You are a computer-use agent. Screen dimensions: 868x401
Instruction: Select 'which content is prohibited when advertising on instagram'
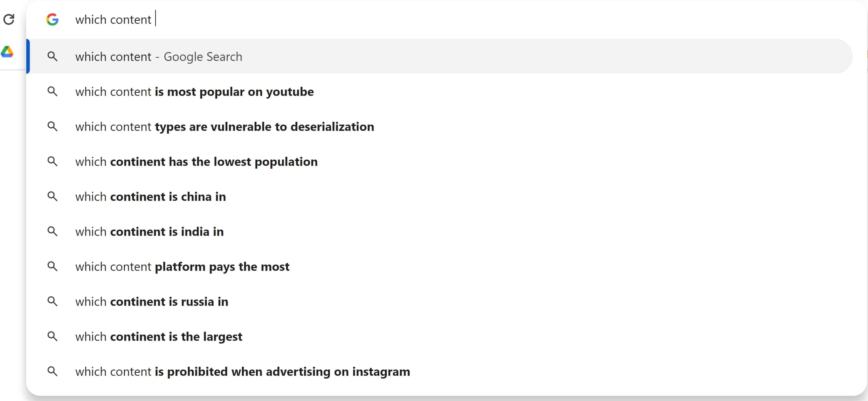pyautogui.click(x=242, y=371)
